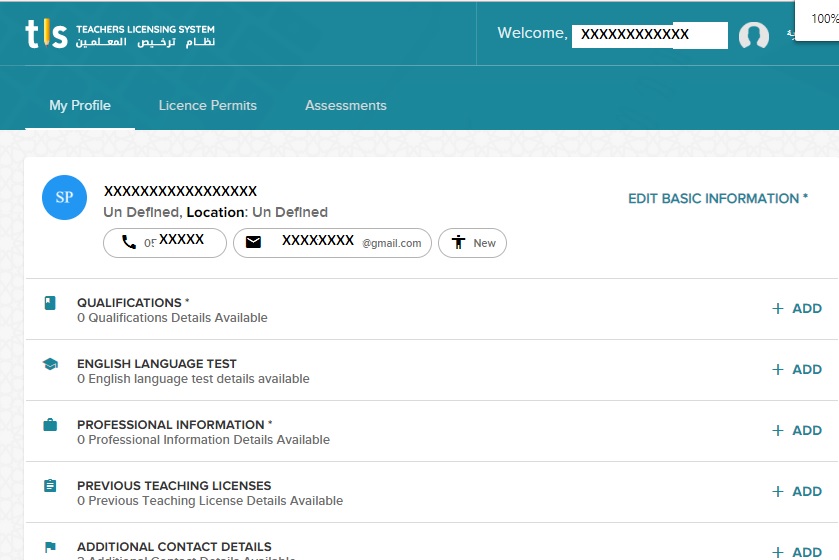Screen dimensions: 839x560
Task: Click the plus icon in Professional Information row
Action: [x=778, y=431]
